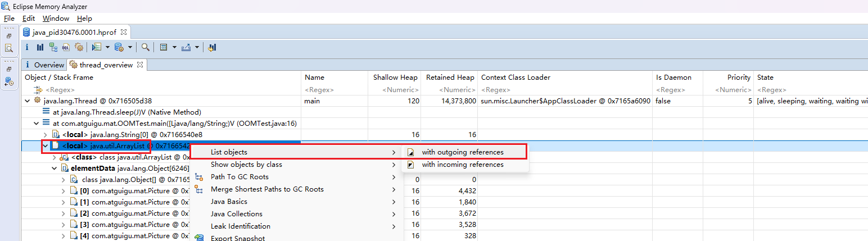Open dropdown next to calculator icon
The height and width of the screenshot is (241, 868).
click(174, 48)
